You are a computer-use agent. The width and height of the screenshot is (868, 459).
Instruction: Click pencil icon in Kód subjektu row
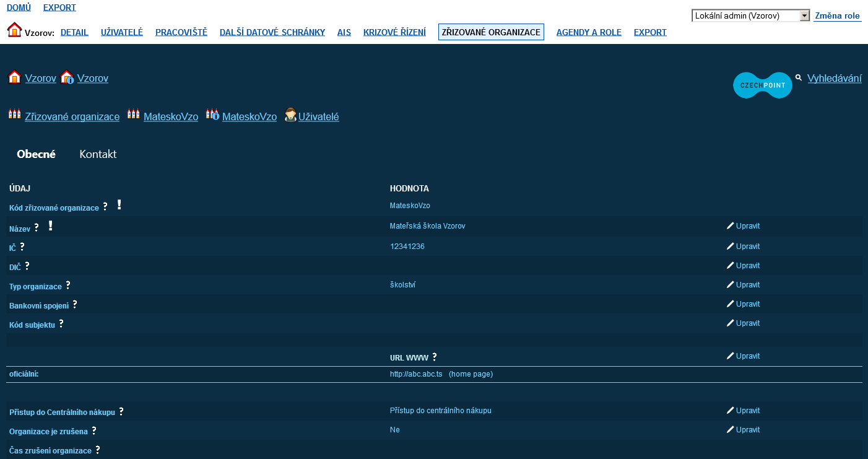click(730, 323)
